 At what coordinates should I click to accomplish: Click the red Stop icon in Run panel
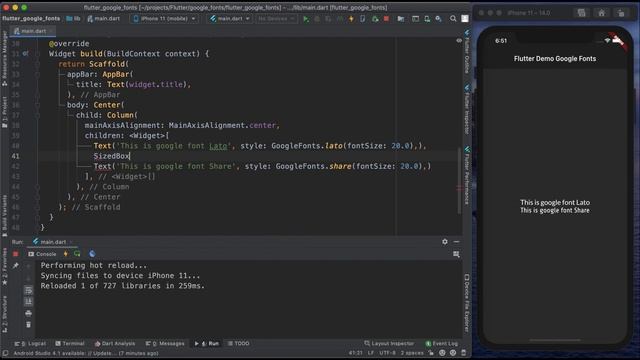click(16, 254)
